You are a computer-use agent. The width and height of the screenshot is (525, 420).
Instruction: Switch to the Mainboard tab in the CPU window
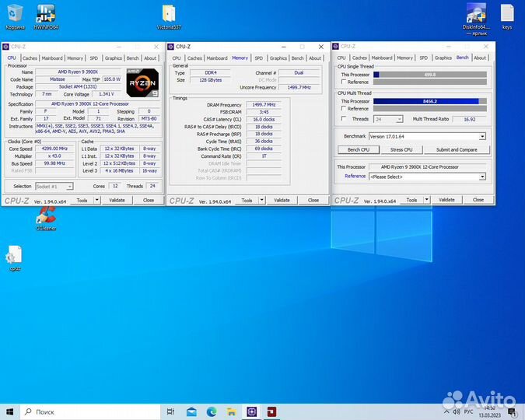[52, 58]
